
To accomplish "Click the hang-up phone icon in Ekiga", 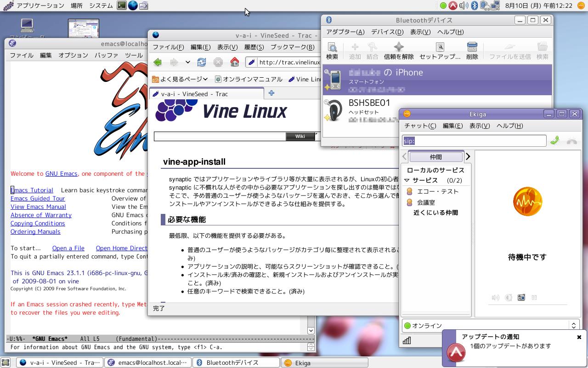I will pos(572,141).
